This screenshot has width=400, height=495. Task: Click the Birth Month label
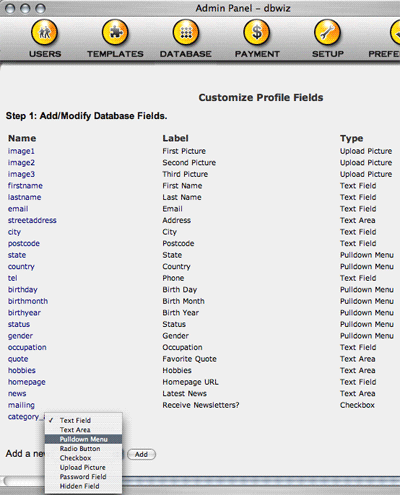pos(183,301)
